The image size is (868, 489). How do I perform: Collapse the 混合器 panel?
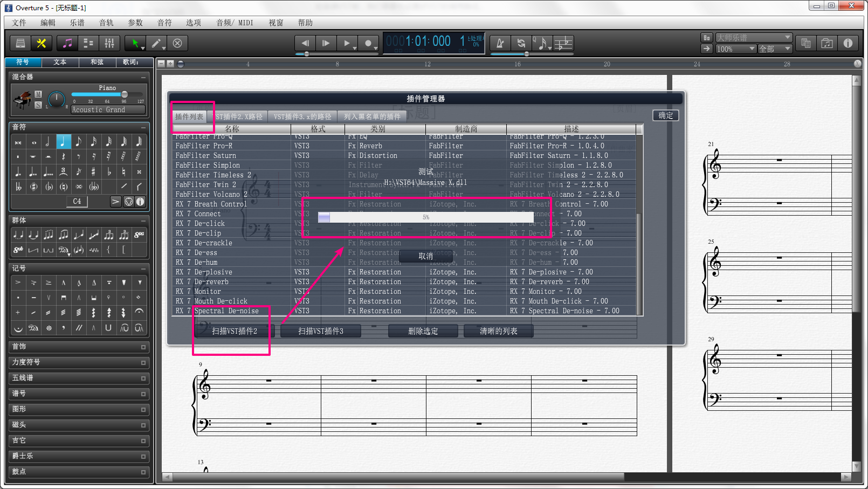pos(143,77)
